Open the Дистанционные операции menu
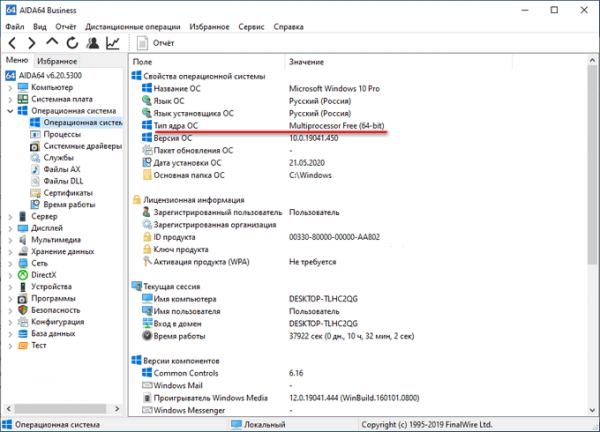Image resolution: width=600 pixels, height=432 pixels. (133, 27)
